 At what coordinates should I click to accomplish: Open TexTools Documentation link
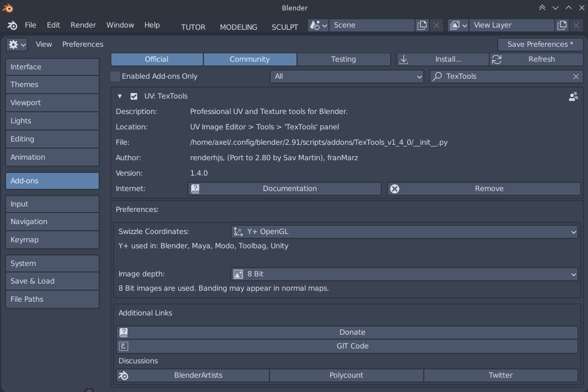click(284, 188)
